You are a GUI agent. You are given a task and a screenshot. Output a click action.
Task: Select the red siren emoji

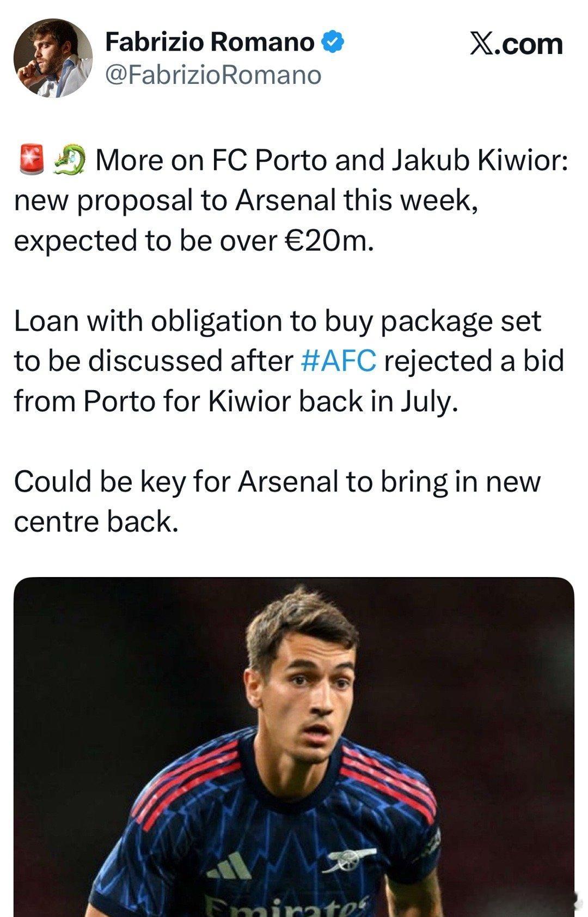(30, 160)
